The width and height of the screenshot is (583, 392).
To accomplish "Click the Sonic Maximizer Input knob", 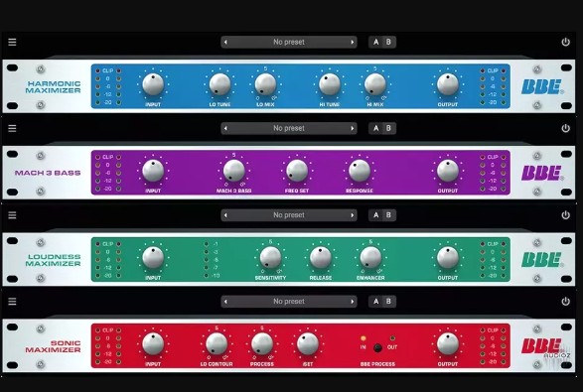I will [x=153, y=343].
